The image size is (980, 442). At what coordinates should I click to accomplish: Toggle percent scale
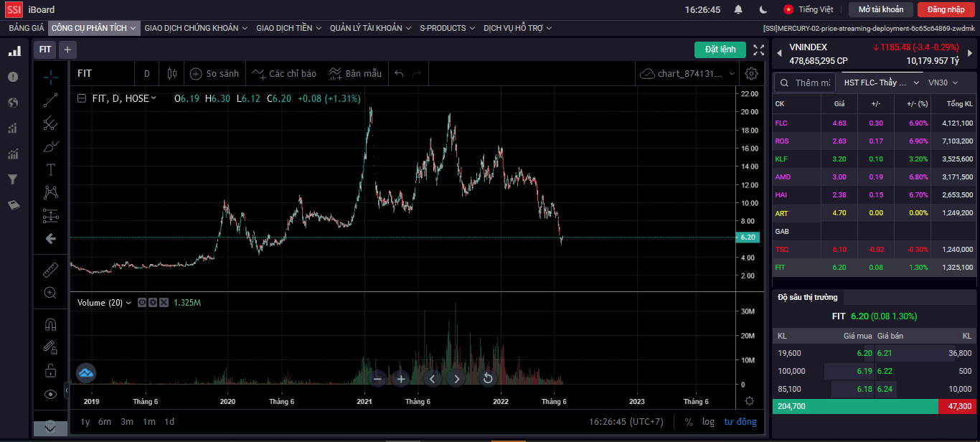tap(689, 422)
